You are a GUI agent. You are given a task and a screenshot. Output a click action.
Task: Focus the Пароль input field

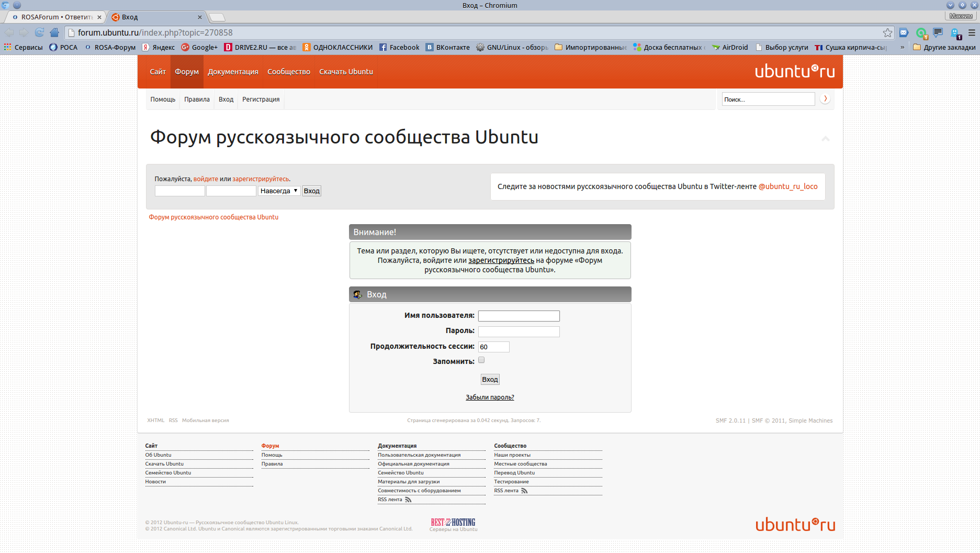[x=519, y=331]
